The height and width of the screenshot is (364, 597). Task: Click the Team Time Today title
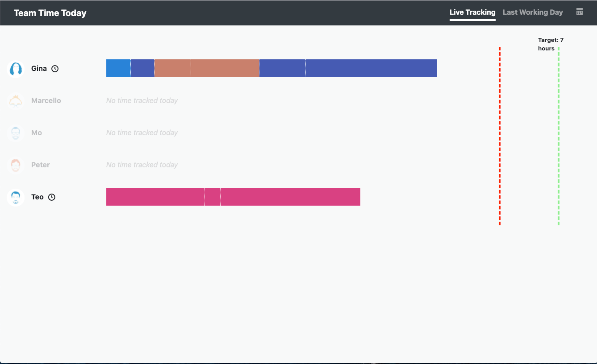point(50,13)
